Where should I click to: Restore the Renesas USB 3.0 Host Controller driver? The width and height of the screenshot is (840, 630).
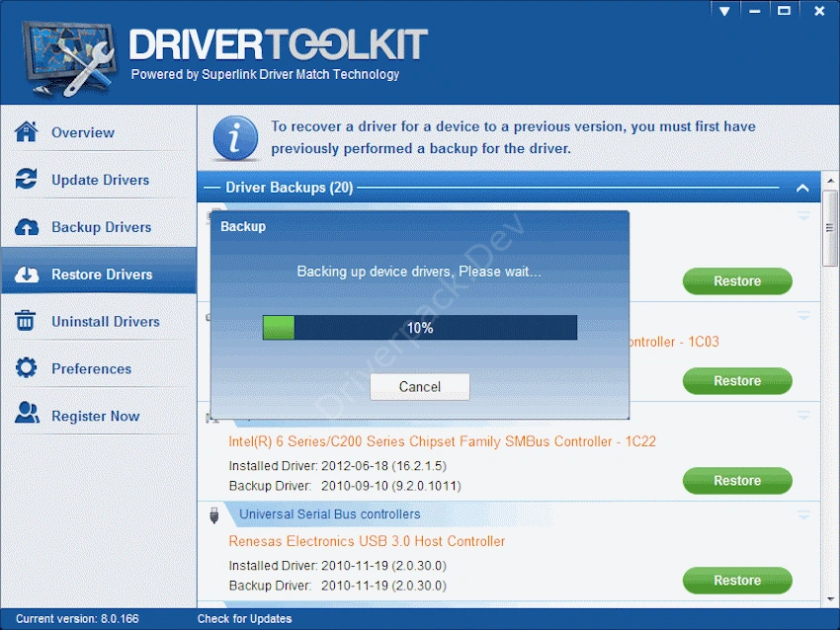(x=737, y=581)
